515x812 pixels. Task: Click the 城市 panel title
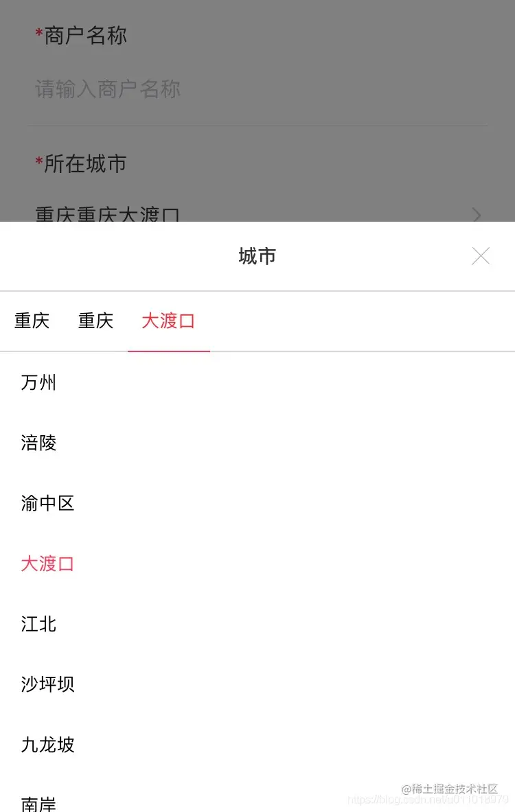click(257, 256)
